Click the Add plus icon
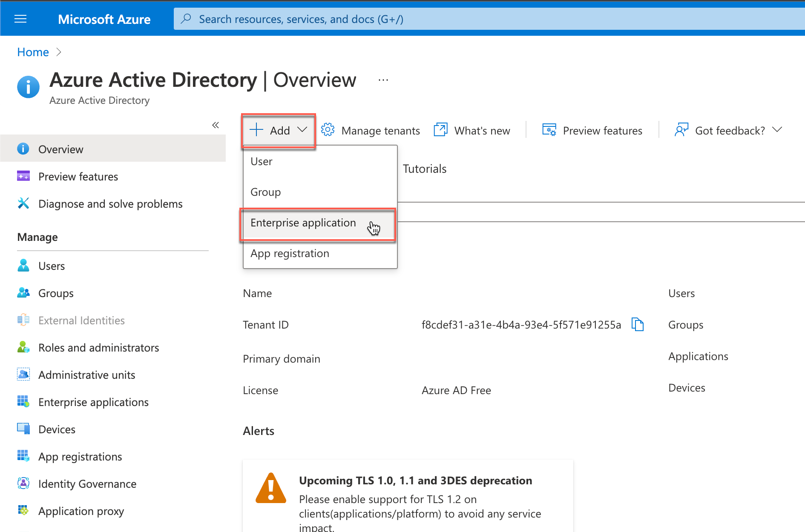805x532 pixels. pyautogui.click(x=256, y=130)
